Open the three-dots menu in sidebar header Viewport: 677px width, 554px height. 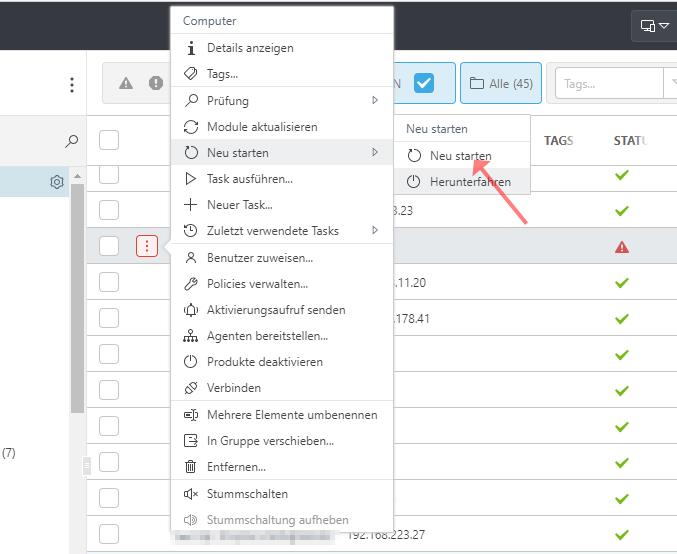(72, 85)
